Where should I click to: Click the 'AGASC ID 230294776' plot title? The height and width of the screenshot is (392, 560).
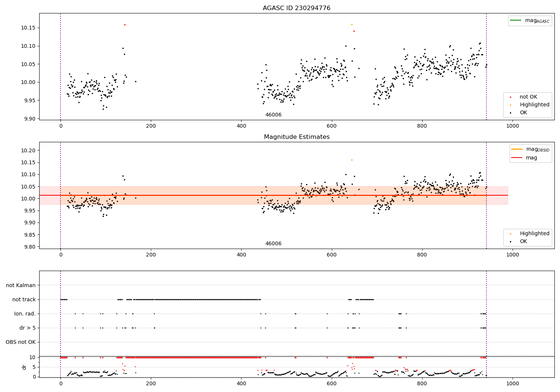(296, 8)
